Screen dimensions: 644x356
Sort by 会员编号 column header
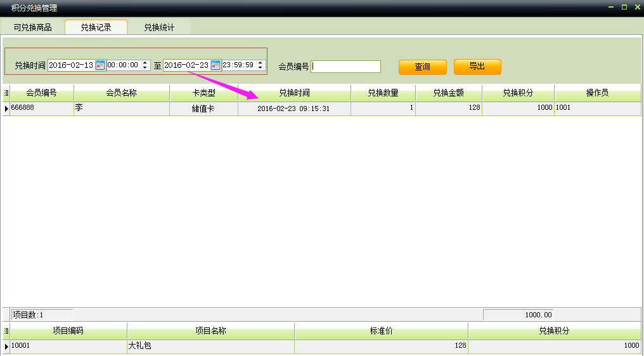pyautogui.click(x=41, y=93)
